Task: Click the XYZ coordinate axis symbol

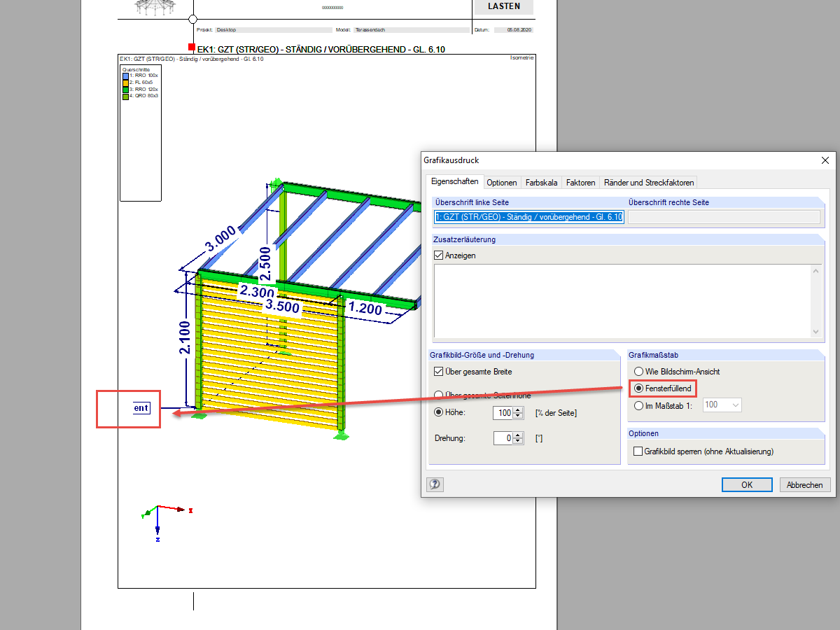Action: tap(167, 522)
